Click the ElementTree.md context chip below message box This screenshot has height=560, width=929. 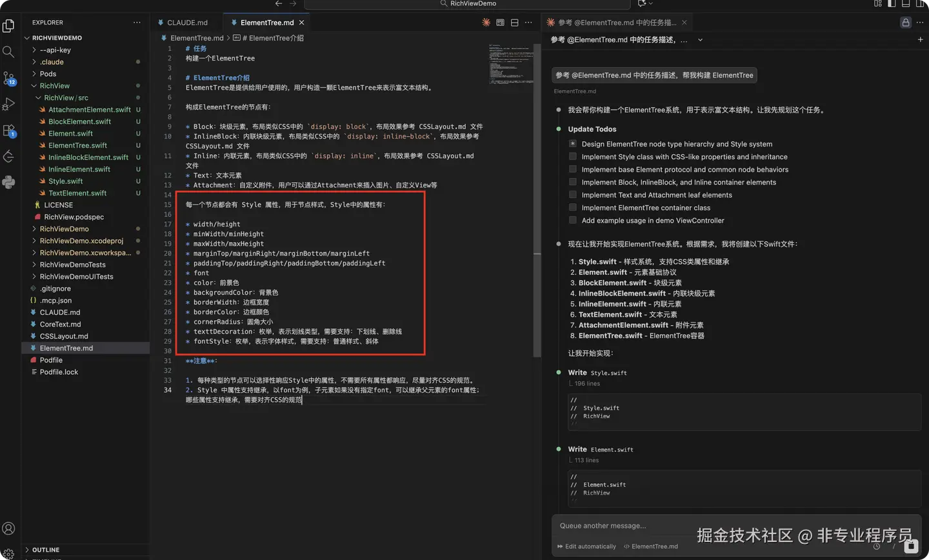(651, 546)
